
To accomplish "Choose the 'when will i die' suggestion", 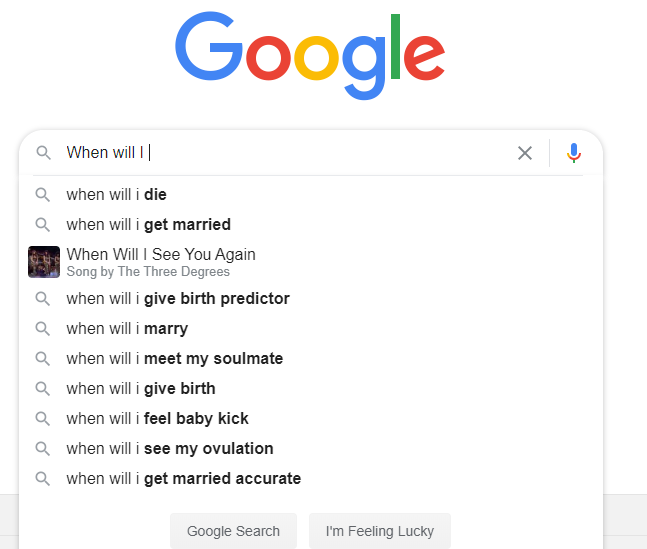I will pos(116,195).
